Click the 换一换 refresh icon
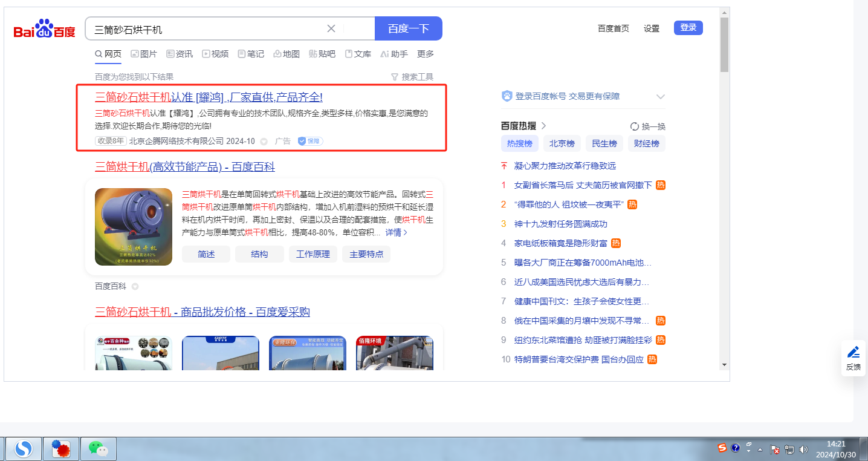 click(x=635, y=126)
